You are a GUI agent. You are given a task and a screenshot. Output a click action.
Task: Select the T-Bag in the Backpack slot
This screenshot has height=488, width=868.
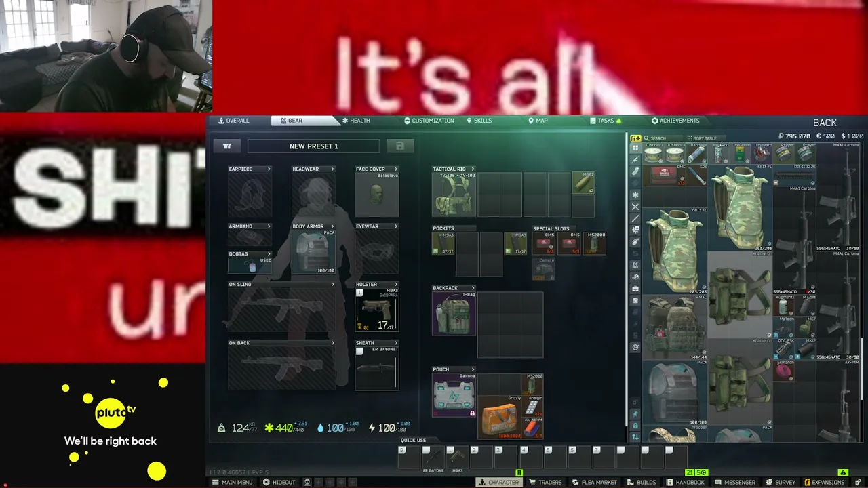pos(454,314)
